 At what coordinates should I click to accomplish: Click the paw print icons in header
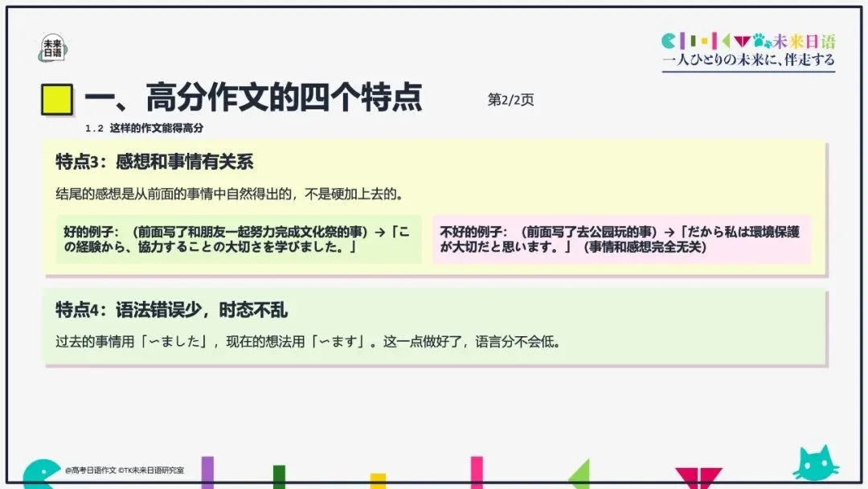pyautogui.click(x=762, y=40)
